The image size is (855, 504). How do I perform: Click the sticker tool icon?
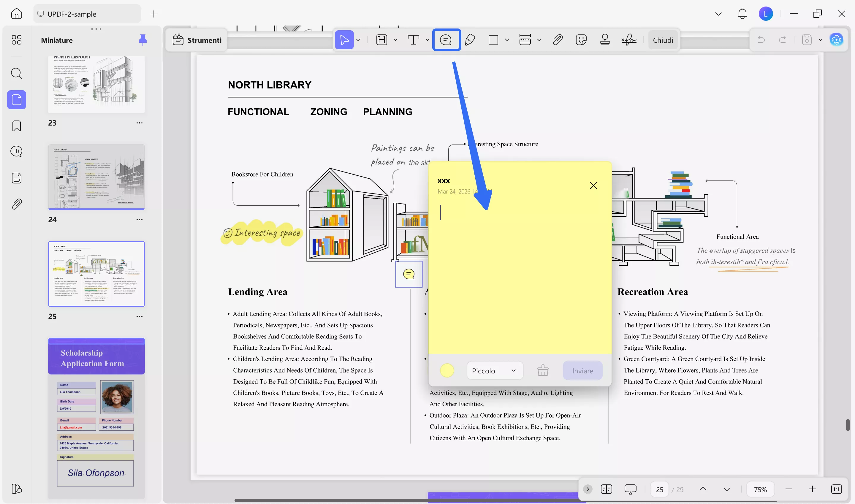click(581, 40)
